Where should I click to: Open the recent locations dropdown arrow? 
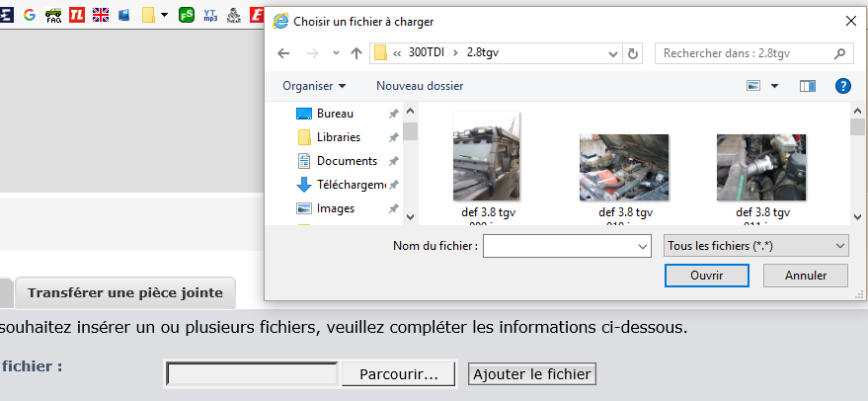336,53
